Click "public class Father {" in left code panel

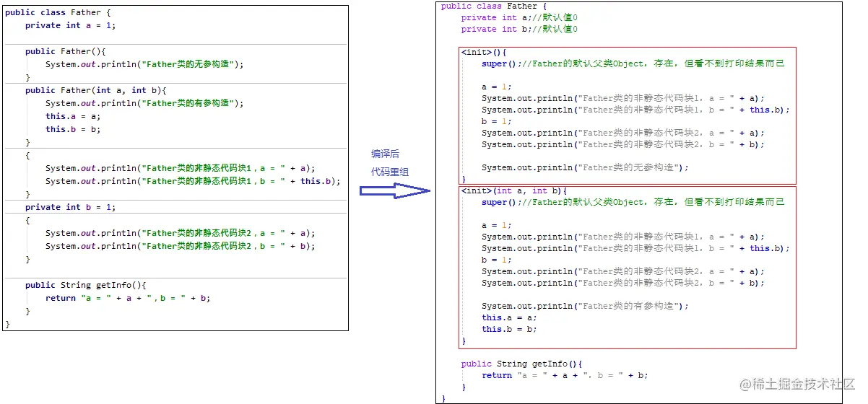[58, 12]
